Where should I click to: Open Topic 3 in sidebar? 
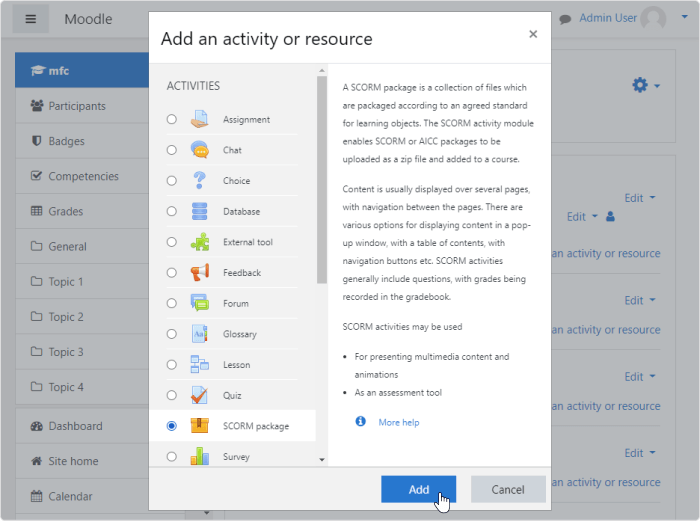pyautogui.click(x=82, y=352)
